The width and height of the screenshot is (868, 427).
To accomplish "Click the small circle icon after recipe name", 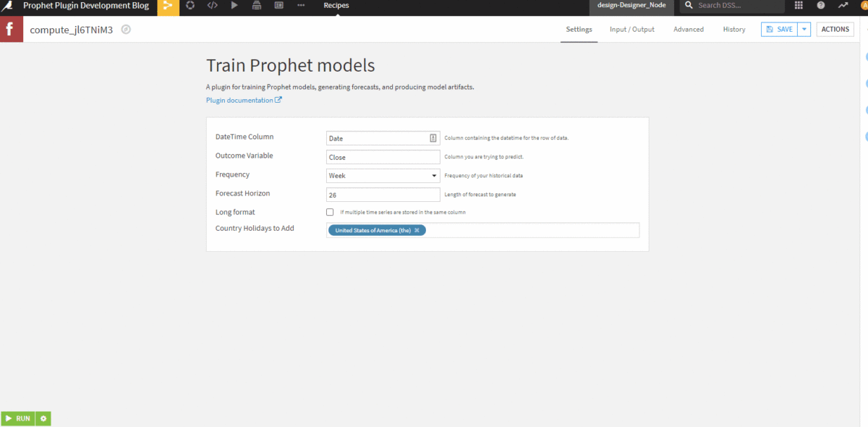I will (x=126, y=30).
